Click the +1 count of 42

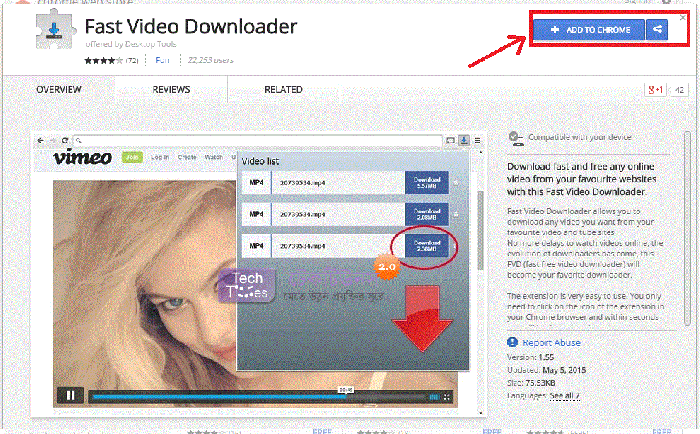pyautogui.click(x=679, y=90)
